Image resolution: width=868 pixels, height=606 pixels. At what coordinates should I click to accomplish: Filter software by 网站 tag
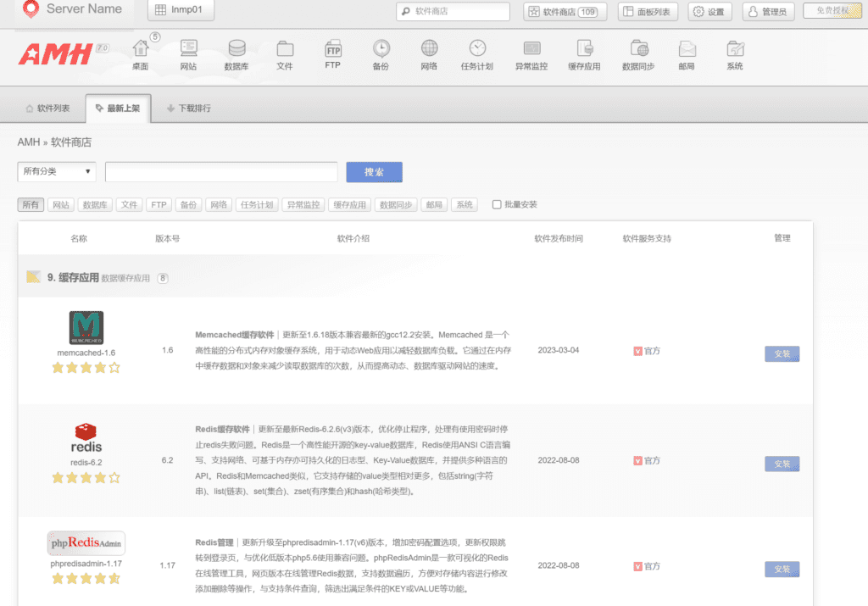point(61,205)
